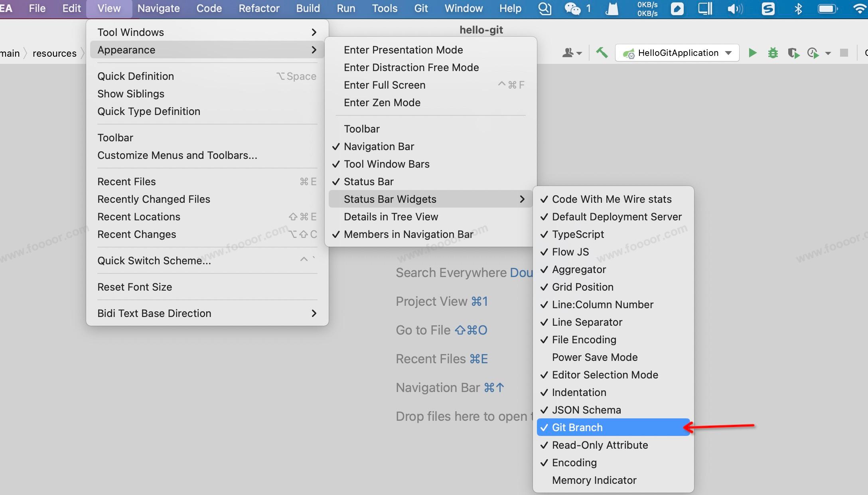Click the Profiler clock run icon

(x=813, y=53)
